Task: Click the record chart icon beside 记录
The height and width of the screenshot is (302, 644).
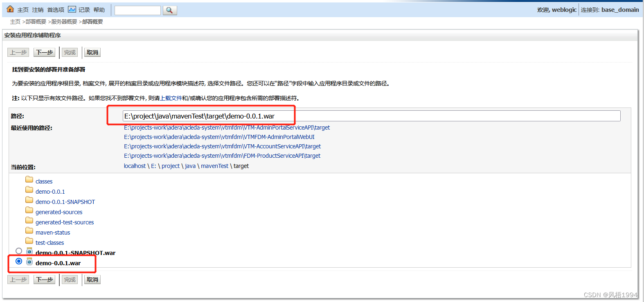Action: [72, 9]
